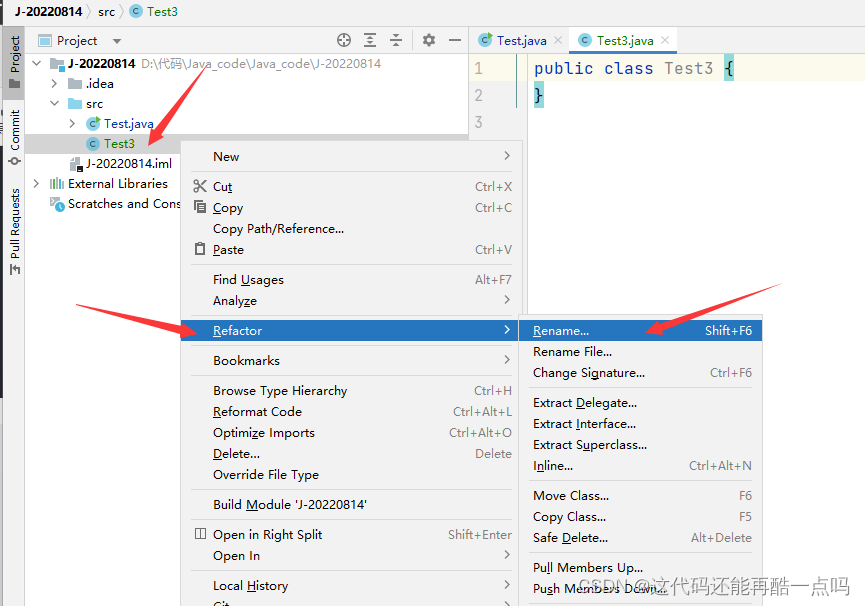
Task: Select the .idea folder row
Action: click(x=247, y=83)
